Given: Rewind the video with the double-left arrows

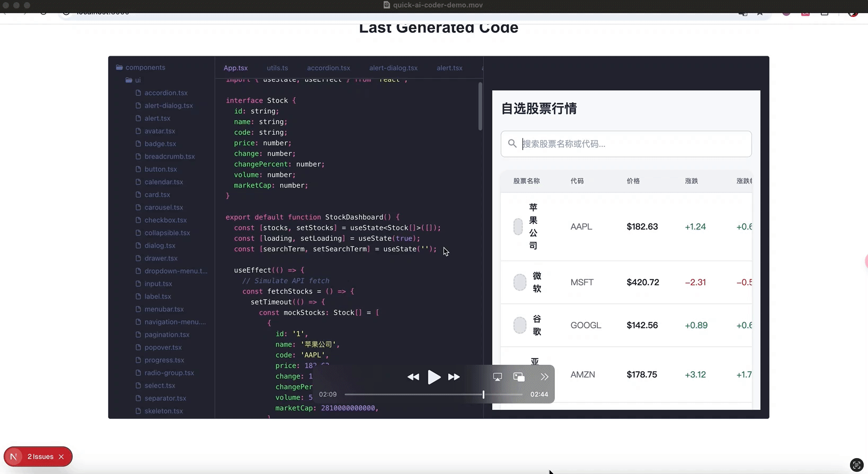Looking at the screenshot, I should point(413,377).
